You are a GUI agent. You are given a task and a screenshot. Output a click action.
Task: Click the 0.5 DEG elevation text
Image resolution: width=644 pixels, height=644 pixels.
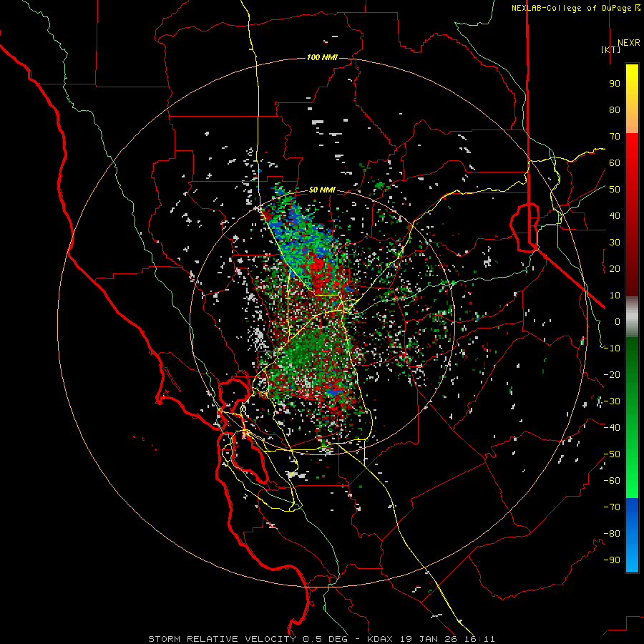326,639
